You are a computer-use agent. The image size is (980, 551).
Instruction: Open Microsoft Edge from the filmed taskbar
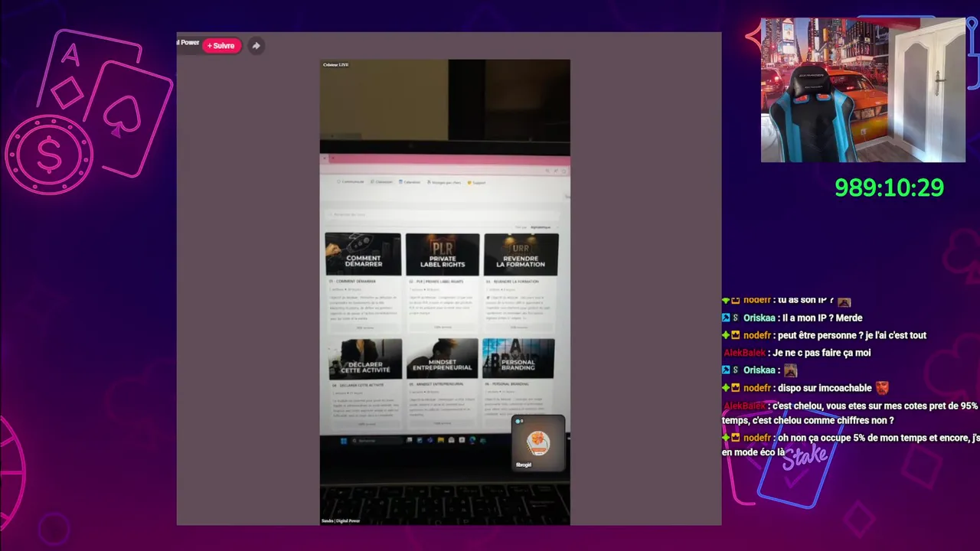pos(472,440)
